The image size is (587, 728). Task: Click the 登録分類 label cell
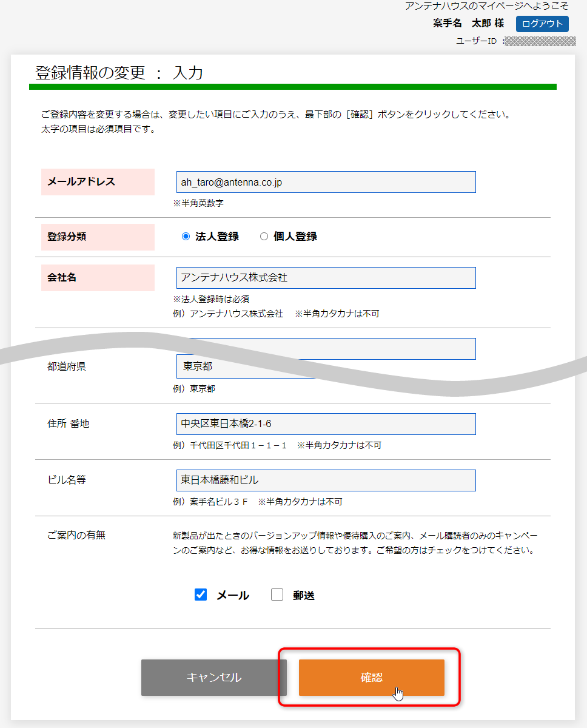click(97, 237)
